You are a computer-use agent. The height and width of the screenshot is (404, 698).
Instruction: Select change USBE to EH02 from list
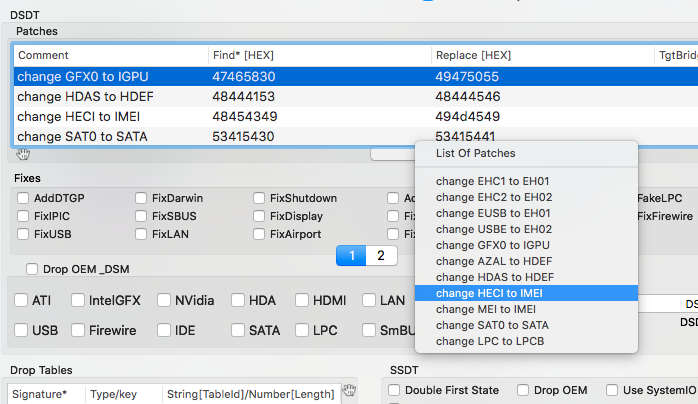pyautogui.click(x=526, y=229)
